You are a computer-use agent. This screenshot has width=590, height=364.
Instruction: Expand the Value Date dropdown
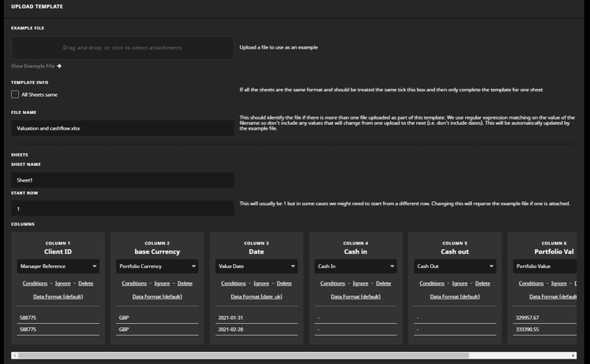[256, 267]
